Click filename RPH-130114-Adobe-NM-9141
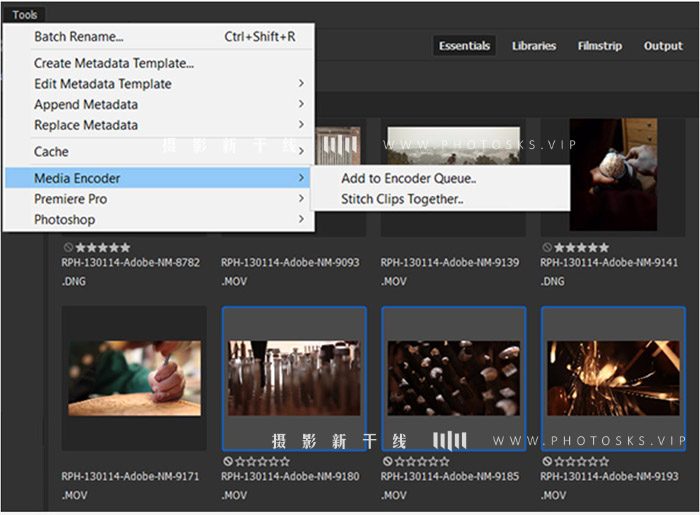 click(609, 262)
